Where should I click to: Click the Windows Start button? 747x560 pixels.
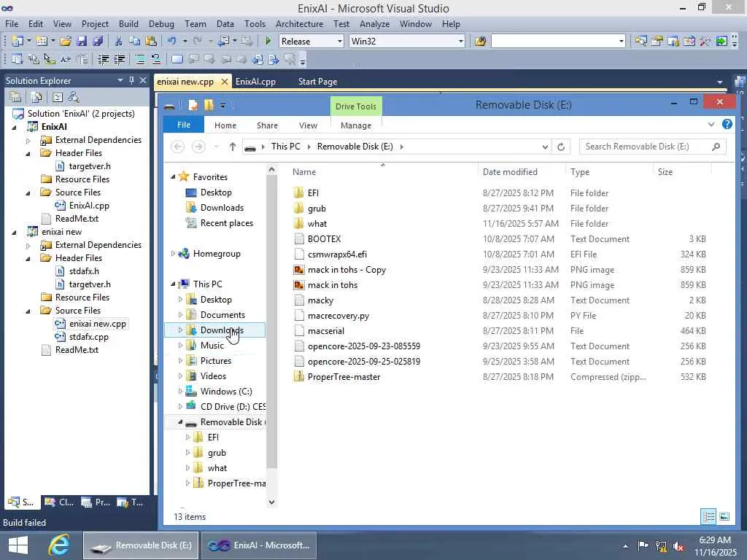point(18,545)
